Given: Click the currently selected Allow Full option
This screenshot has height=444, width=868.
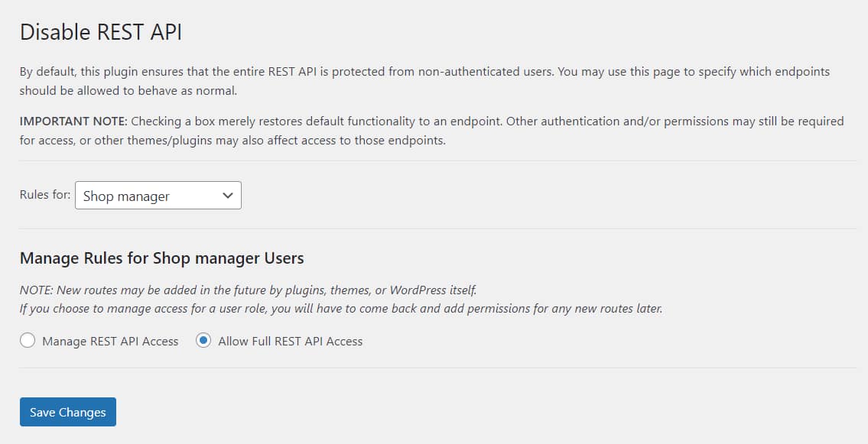Looking at the screenshot, I should pos(202,341).
